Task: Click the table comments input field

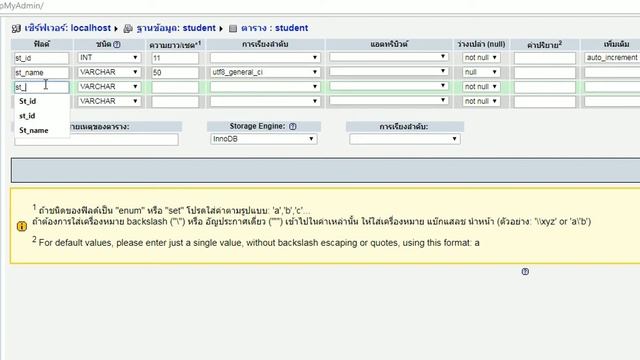Action: pos(96,140)
